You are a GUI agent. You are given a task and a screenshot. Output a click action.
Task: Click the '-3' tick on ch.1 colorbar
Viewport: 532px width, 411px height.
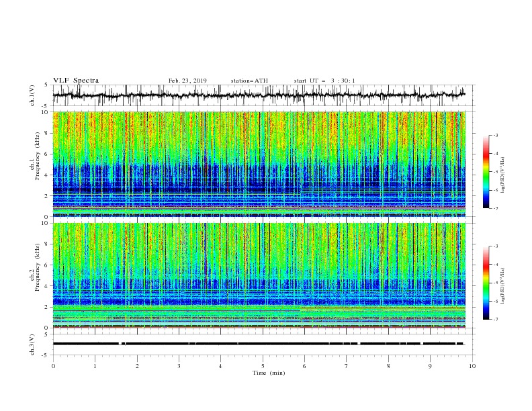496,135
